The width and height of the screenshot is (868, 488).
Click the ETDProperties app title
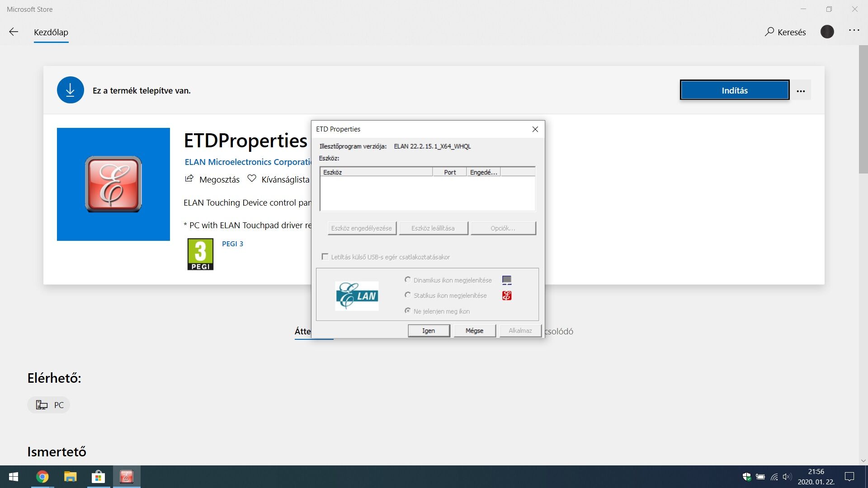point(245,141)
